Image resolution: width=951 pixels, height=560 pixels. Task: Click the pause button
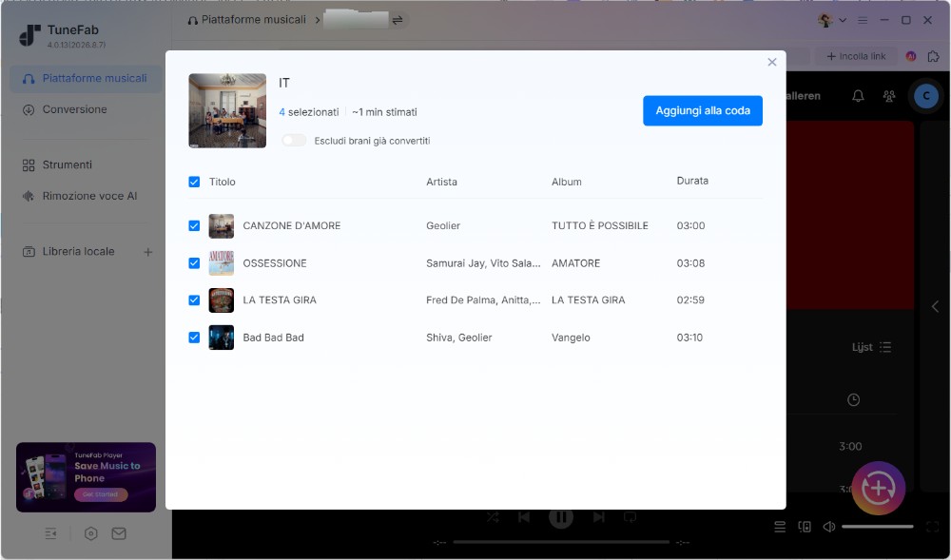(561, 517)
